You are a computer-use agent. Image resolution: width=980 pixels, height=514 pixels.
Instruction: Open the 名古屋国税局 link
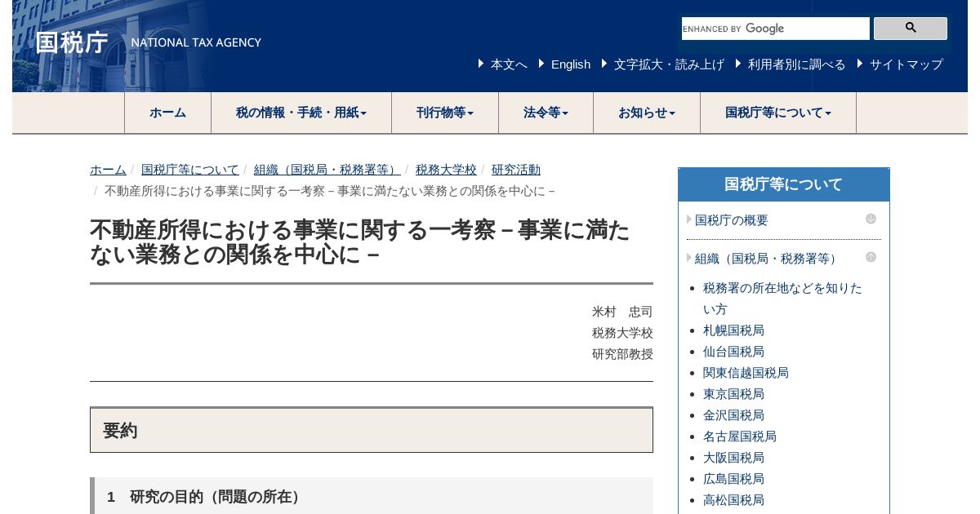pyautogui.click(x=740, y=436)
